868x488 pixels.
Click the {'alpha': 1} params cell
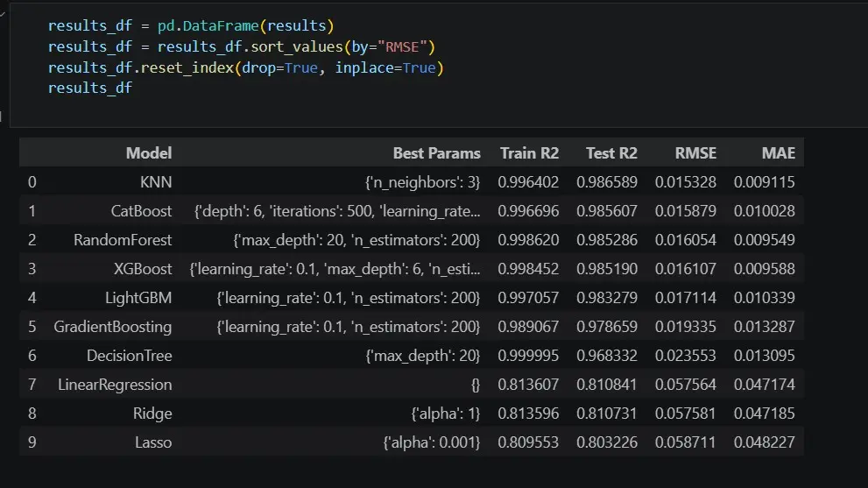446,414
